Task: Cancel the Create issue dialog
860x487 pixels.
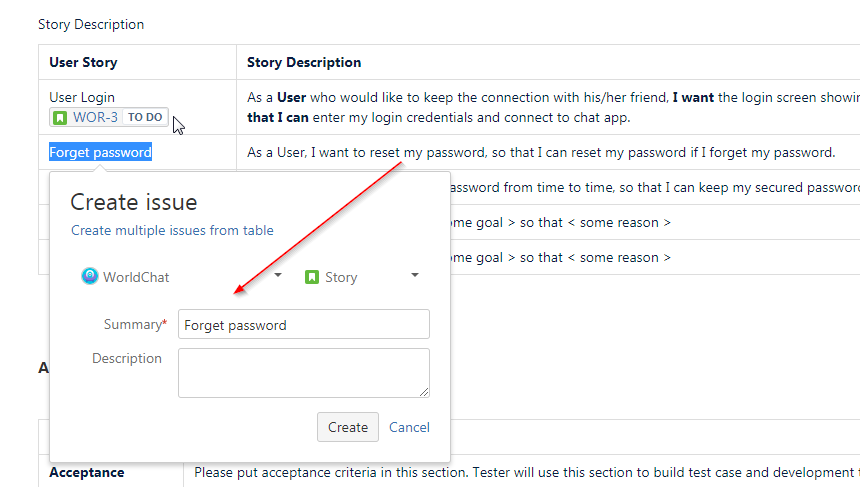Action: (409, 427)
